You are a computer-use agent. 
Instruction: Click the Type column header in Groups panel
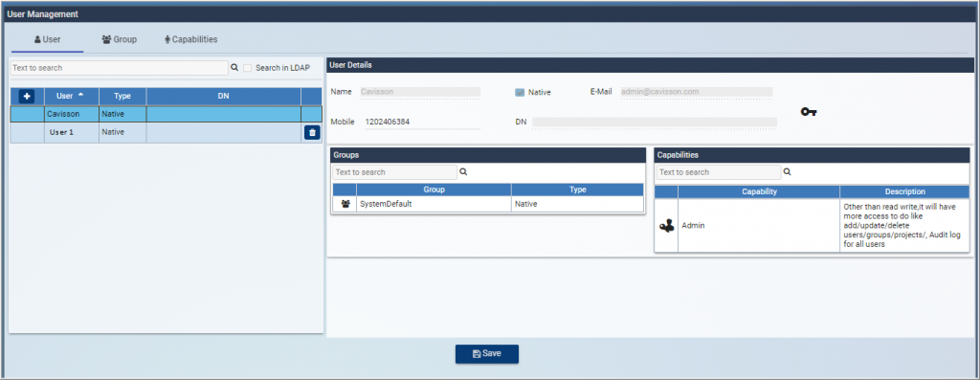(x=577, y=190)
